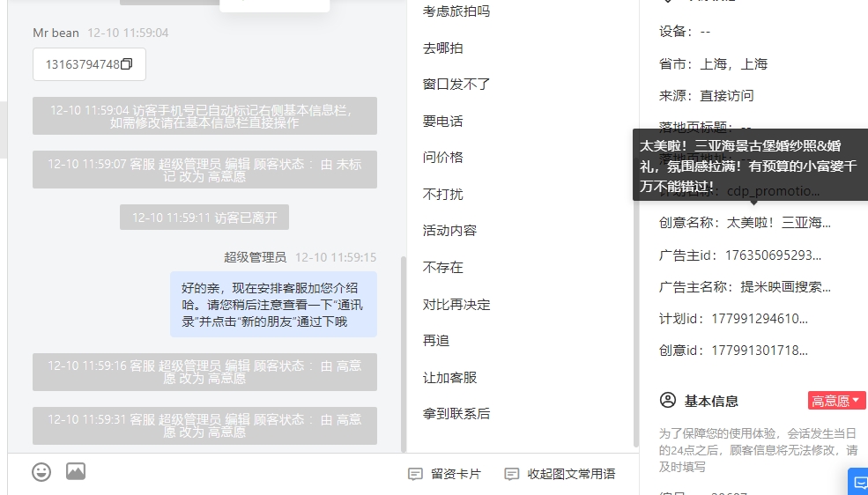Click the 省市：上海，上海 row

pyautogui.click(x=713, y=64)
